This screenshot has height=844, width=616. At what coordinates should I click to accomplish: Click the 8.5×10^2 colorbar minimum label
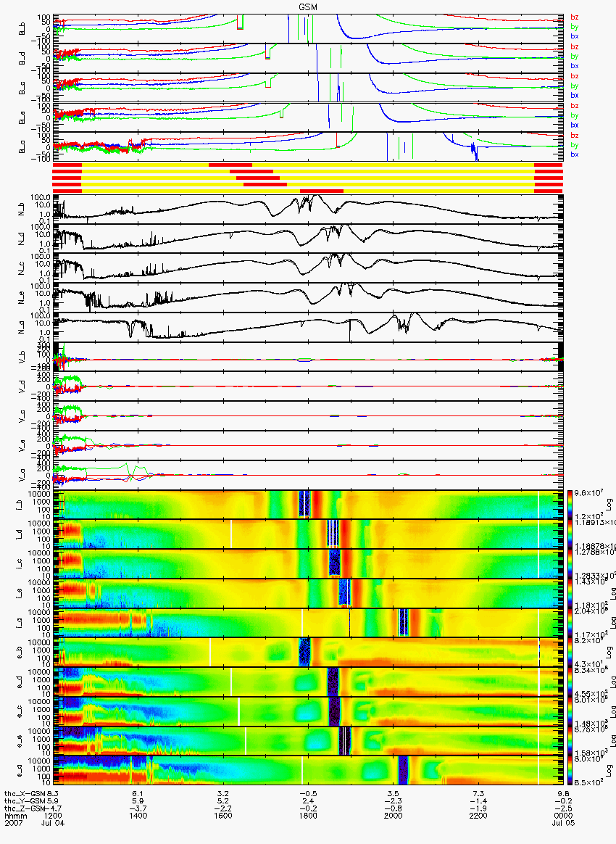tap(588, 782)
